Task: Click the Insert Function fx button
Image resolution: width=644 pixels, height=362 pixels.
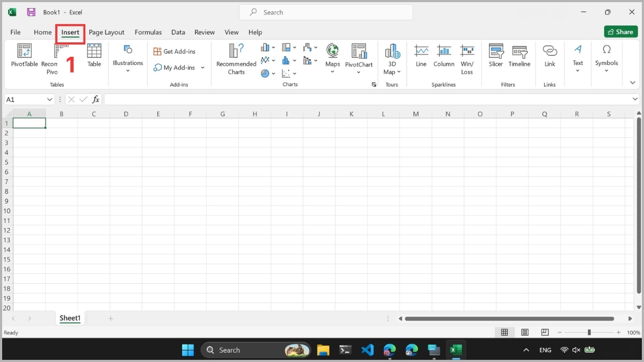Action: [96, 99]
